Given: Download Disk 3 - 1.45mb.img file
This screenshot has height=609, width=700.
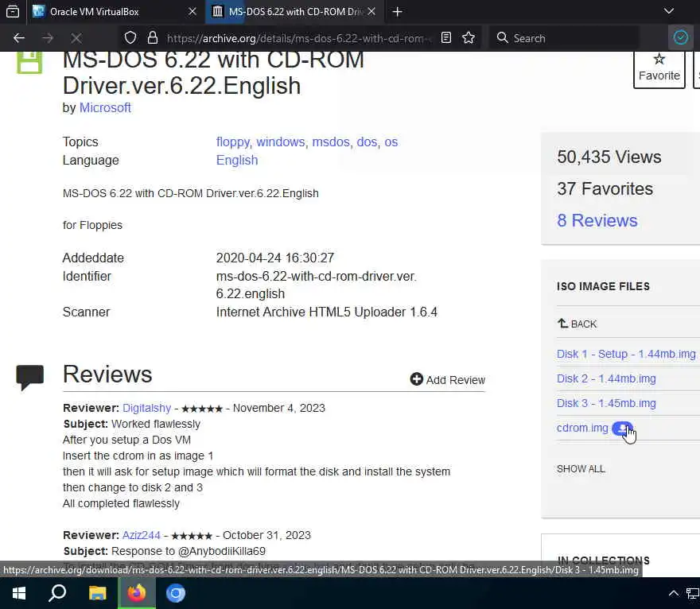Looking at the screenshot, I should 606,403.
